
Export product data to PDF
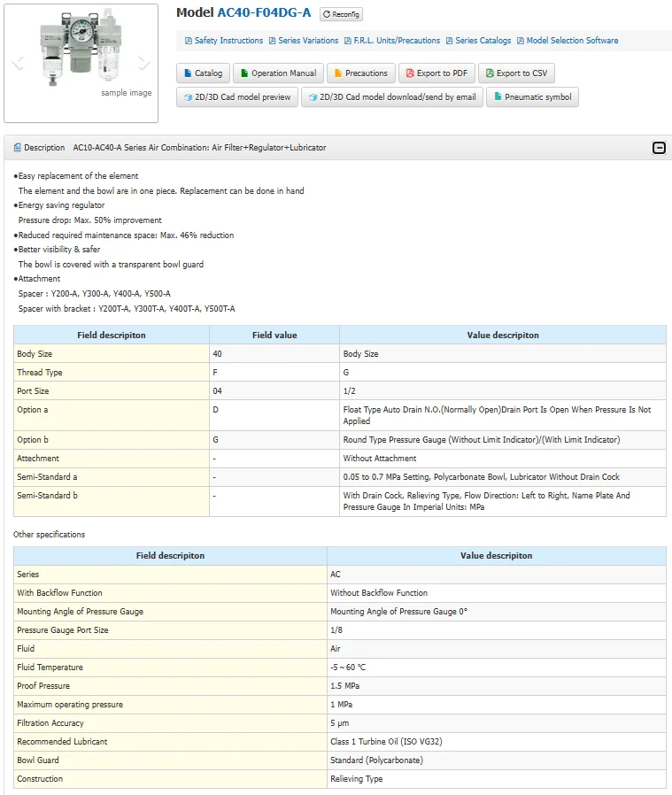(x=437, y=73)
